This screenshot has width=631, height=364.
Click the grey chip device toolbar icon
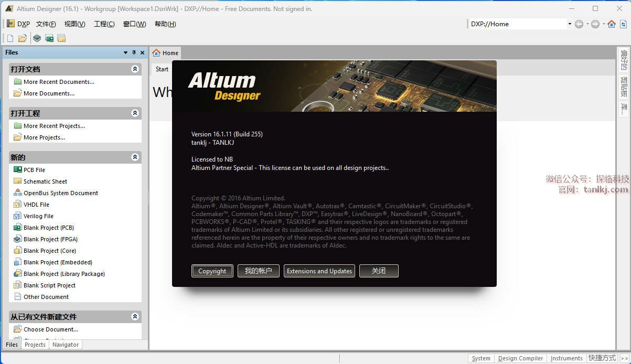pyautogui.click(x=37, y=38)
